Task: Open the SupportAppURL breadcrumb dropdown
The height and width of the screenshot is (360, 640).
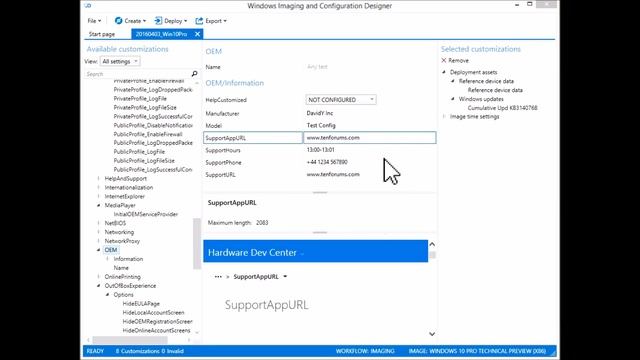Action: pos(285,276)
